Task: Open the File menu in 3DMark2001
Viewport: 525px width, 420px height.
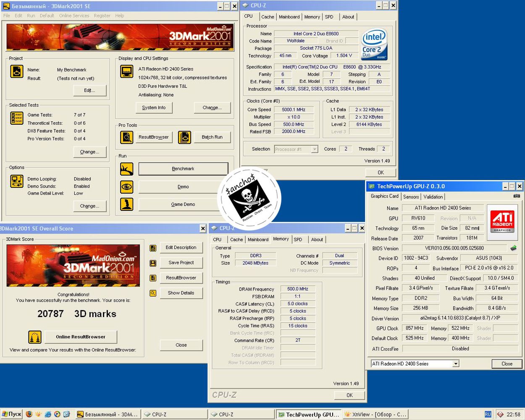Action: [x=7, y=16]
